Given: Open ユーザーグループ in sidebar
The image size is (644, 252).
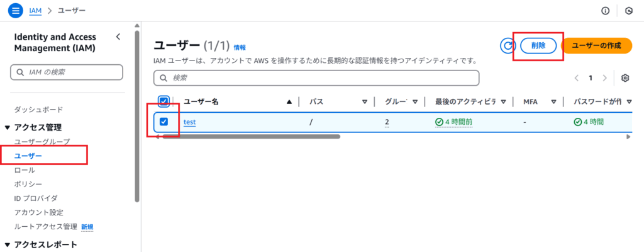Looking at the screenshot, I should pyautogui.click(x=42, y=142).
